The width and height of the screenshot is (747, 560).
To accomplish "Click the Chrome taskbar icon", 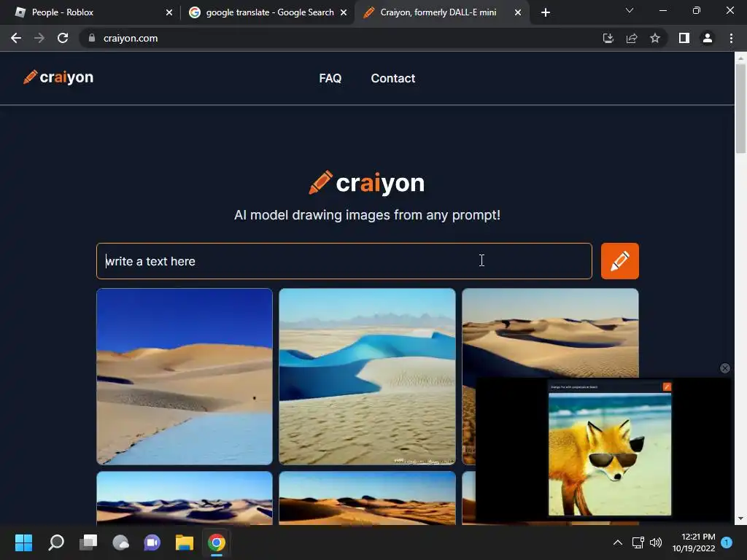I will [216, 542].
